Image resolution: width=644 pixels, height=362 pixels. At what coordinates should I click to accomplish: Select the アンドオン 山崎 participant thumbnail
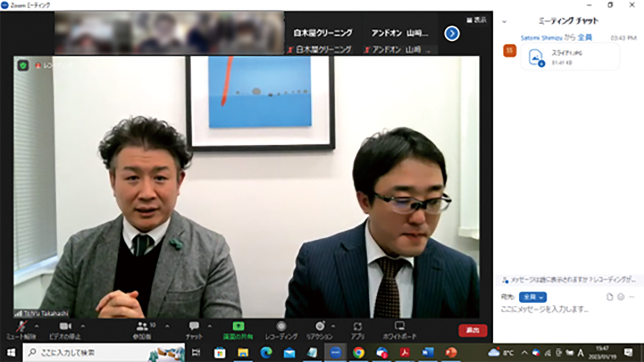(x=400, y=34)
